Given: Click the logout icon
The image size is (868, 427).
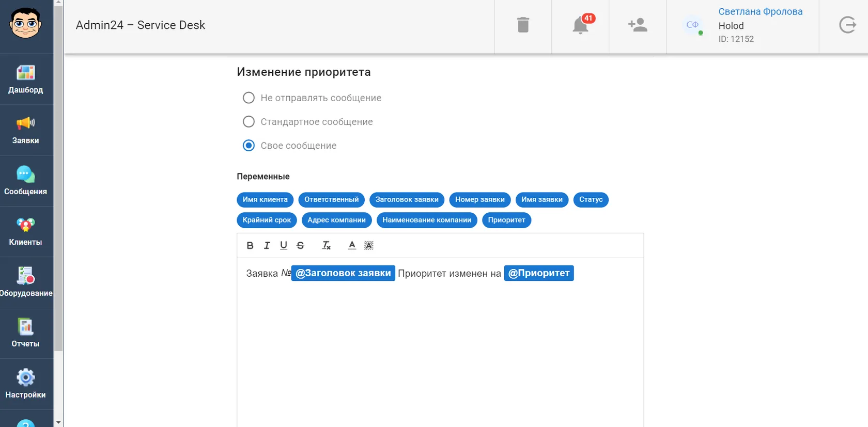Looking at the screenshot, I should point(847,25).
